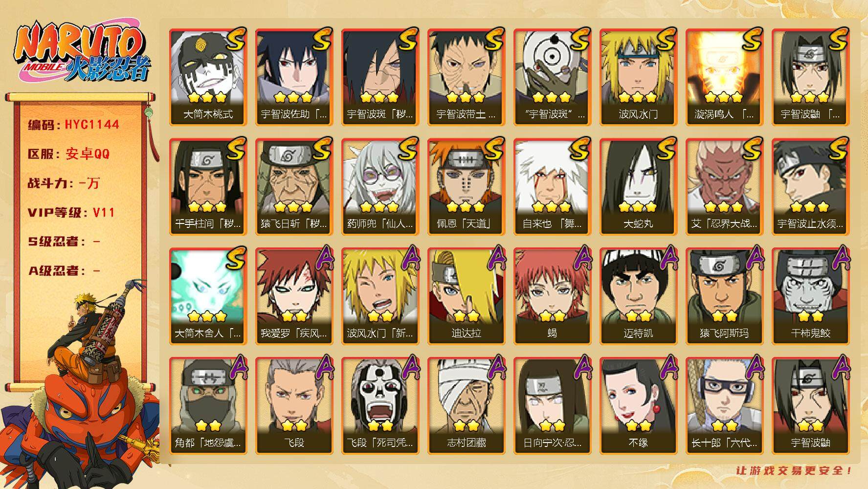Choose the 大蛇丸 character portrait
The width and height of the screenshot is (868, 489).
coord(639,187)
